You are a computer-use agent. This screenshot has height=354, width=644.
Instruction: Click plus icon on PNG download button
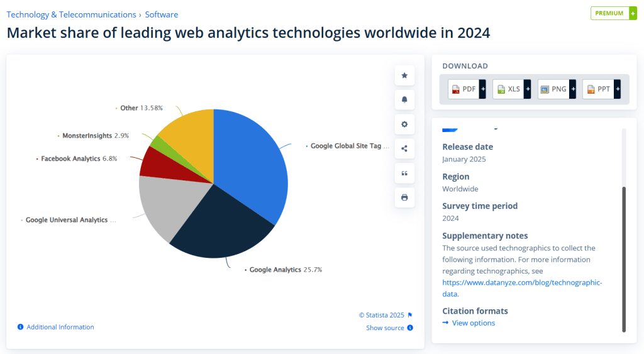pyautogui.click(x=572, y=89)
